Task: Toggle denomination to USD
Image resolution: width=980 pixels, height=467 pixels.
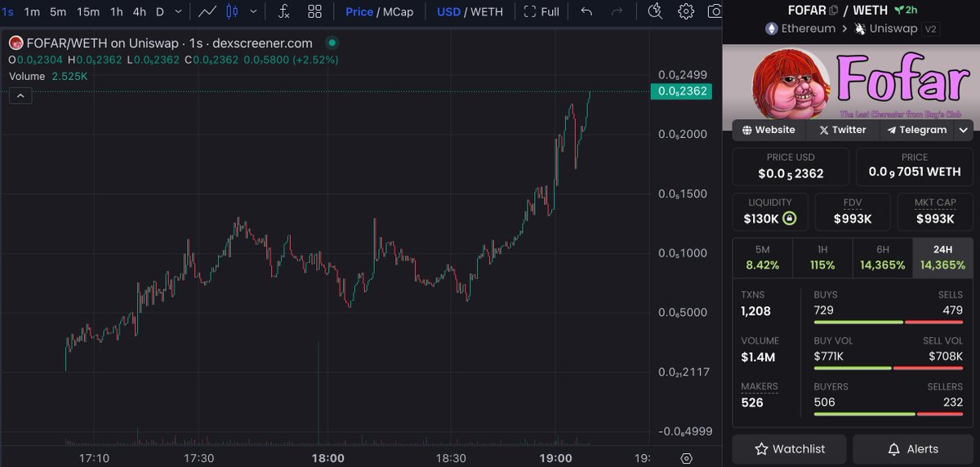Action: pyautogui.click(x=448, y=11)
